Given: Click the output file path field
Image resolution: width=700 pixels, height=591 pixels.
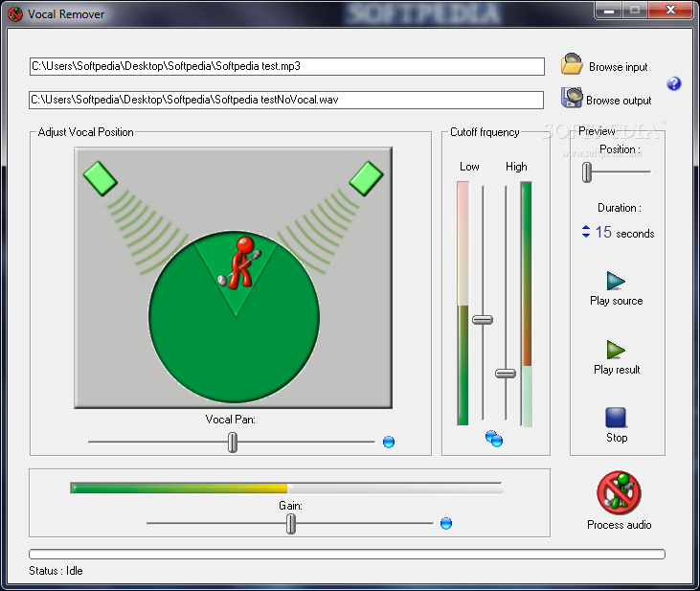Looking at the screenshot, I should point(286,100).
